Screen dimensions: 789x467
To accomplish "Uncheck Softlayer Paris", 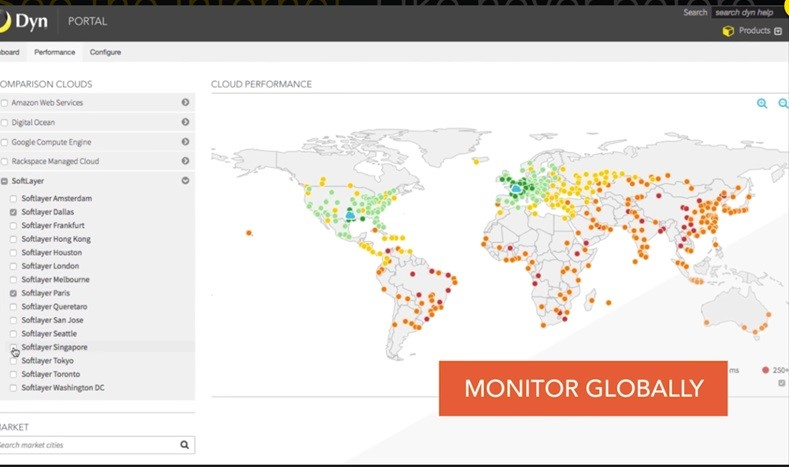I will coord(14,293).
